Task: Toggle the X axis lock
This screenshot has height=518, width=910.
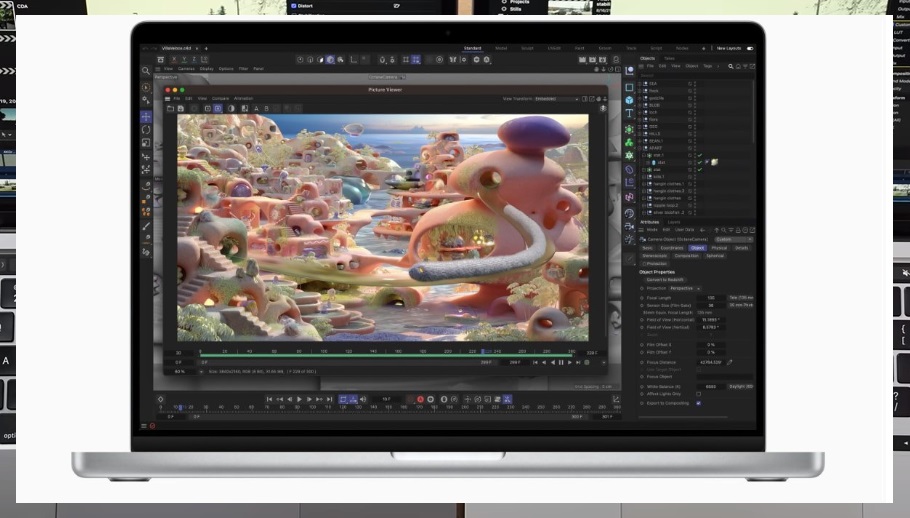Action: click(174, 59)
